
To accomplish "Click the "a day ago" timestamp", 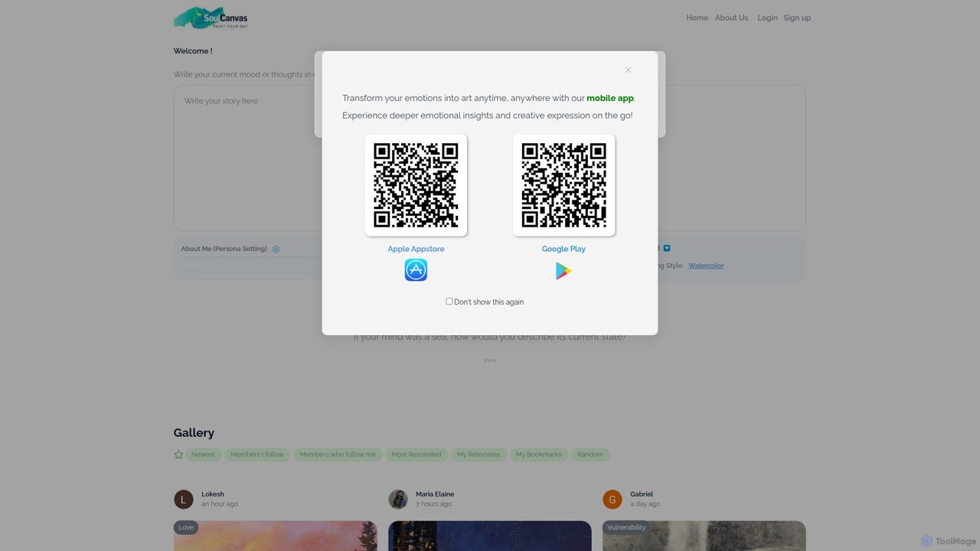I will 645,504.
